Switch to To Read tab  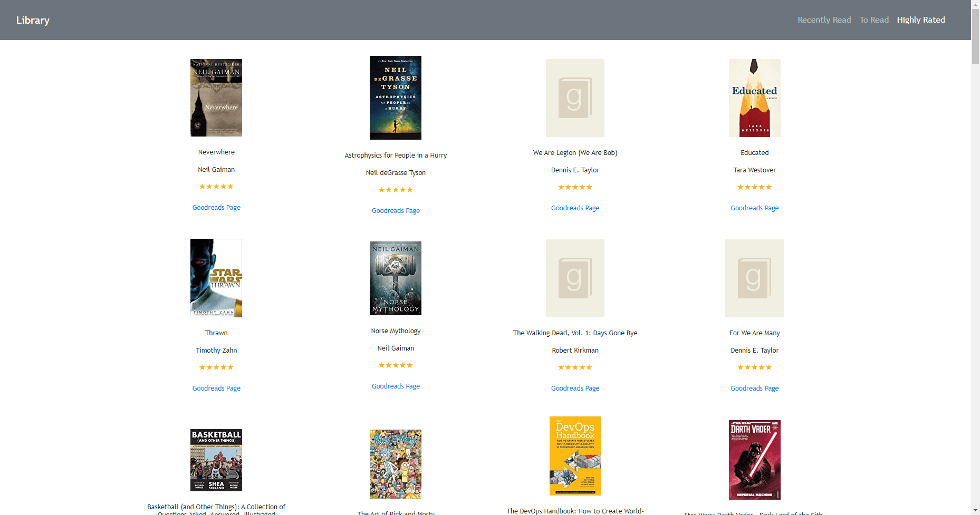tap(874, 20)
